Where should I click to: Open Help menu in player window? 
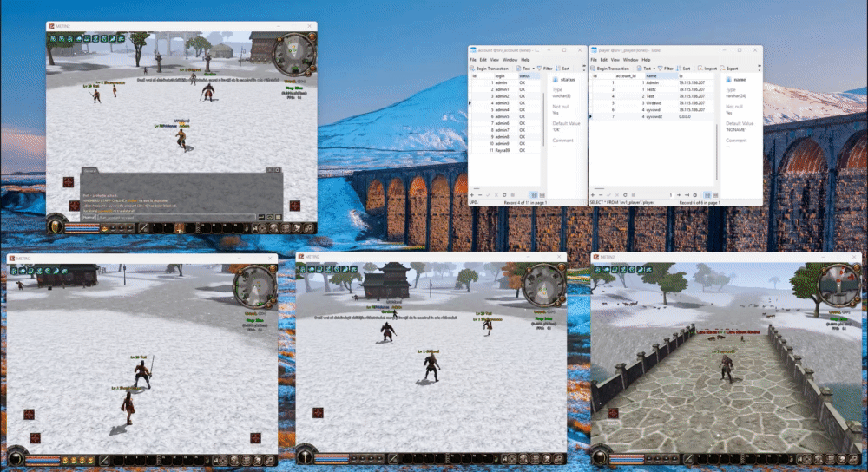646,60
